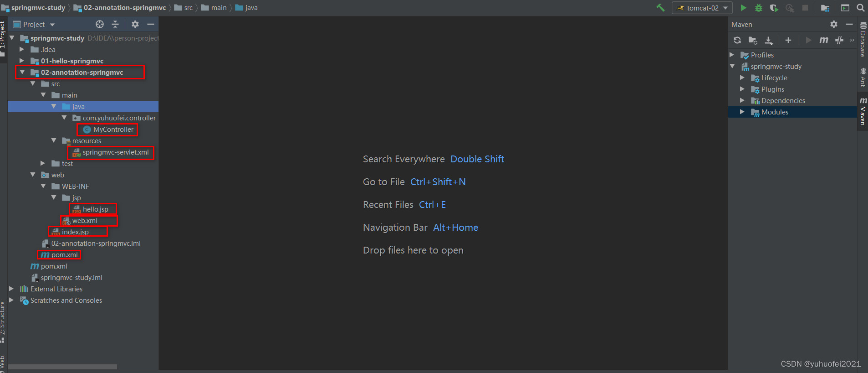Expand Dependencies node in Maven panel
The width and height of the screenshot is (868, 373).
point(742,100)
